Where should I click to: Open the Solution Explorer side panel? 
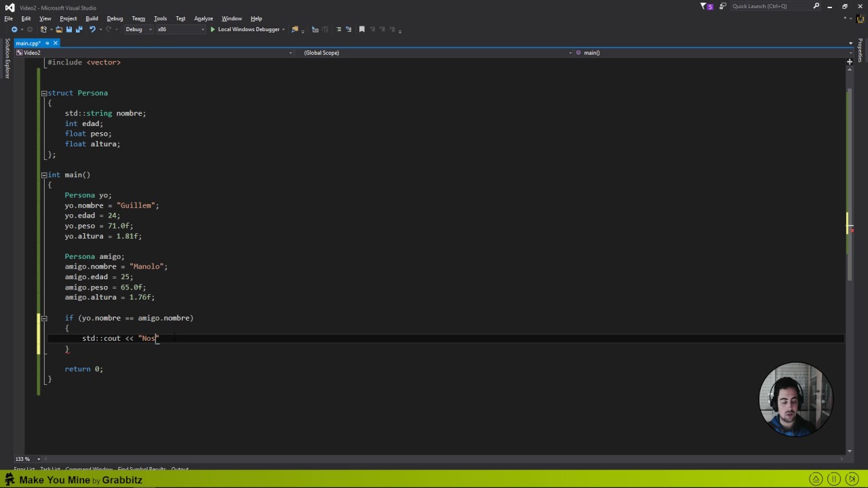(x=7, y=59)
